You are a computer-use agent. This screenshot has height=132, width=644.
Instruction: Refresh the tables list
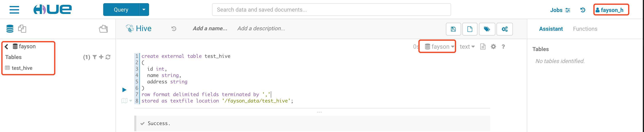(x=108, y=57)
